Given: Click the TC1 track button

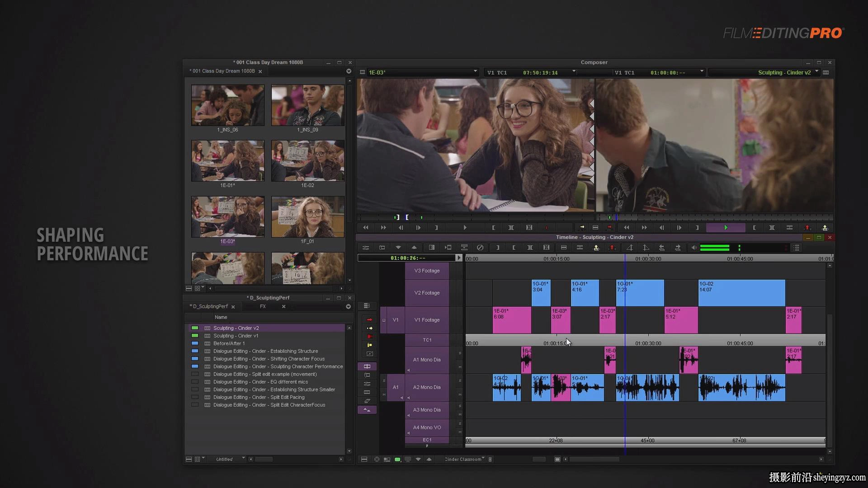Looking at the screenshot, I should (427, 340).
